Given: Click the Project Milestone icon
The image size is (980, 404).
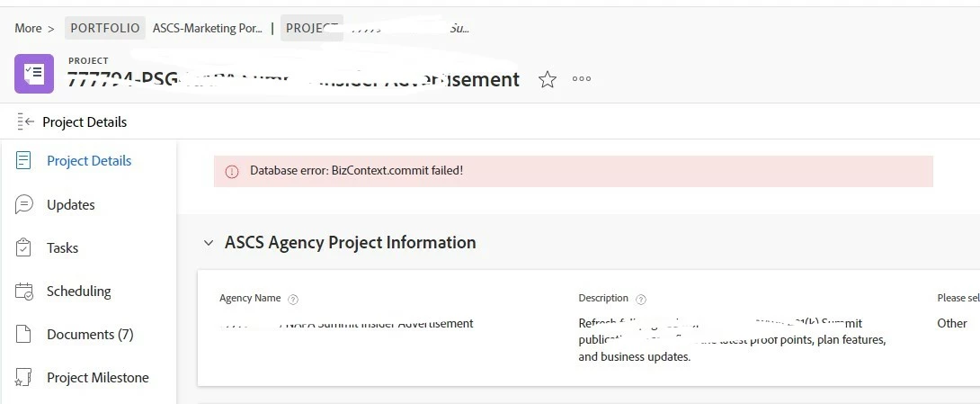Looking at the screenshot, I should click(x=24, y=378).
